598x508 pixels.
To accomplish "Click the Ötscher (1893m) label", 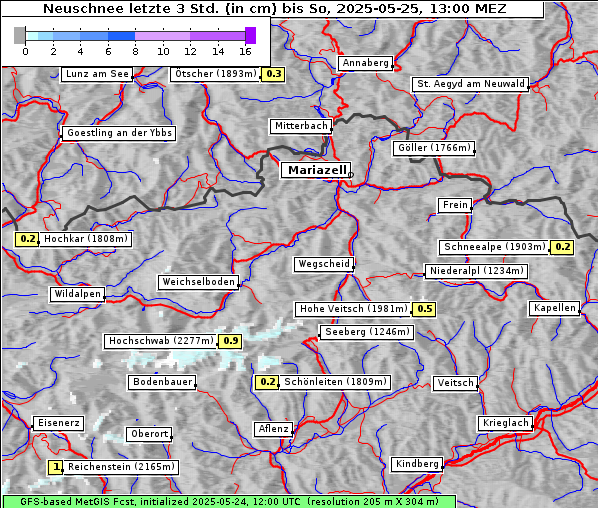I will pos(215,74).
